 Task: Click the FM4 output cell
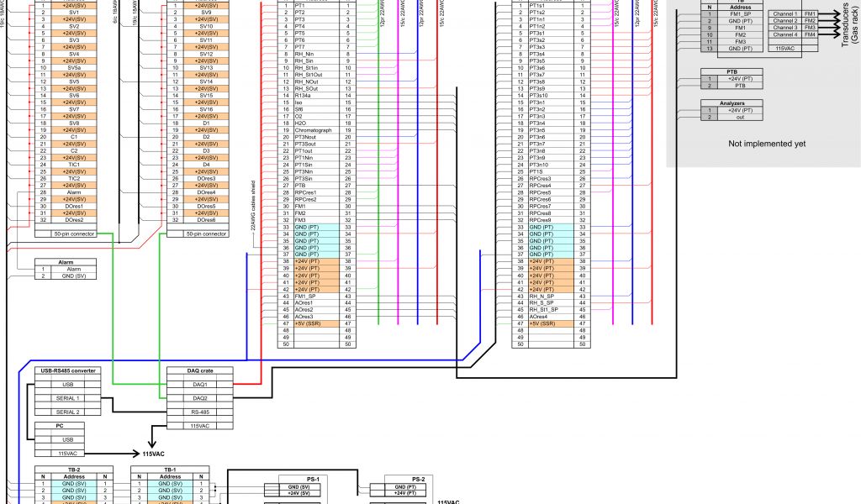pos(811,34)
